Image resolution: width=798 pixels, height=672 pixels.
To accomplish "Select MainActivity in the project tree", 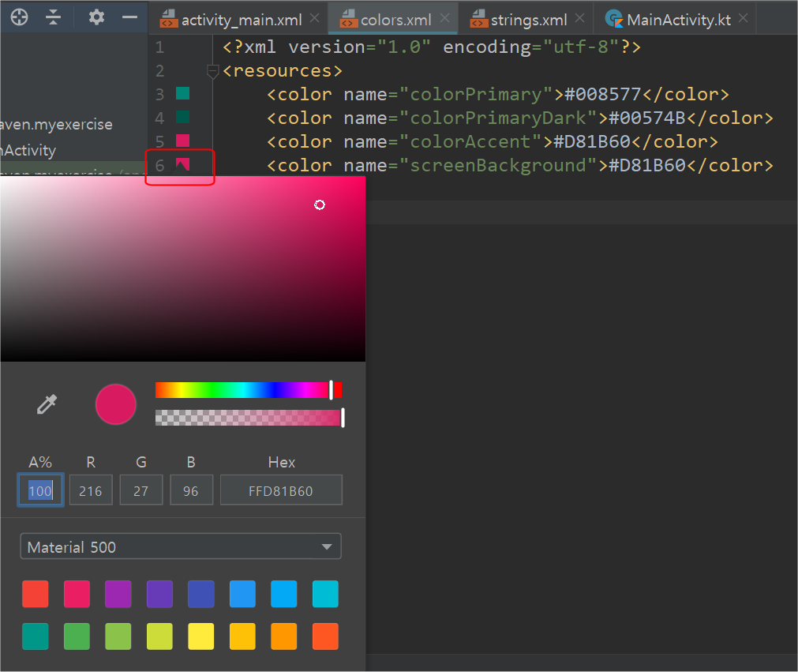I will coord(33,150).
